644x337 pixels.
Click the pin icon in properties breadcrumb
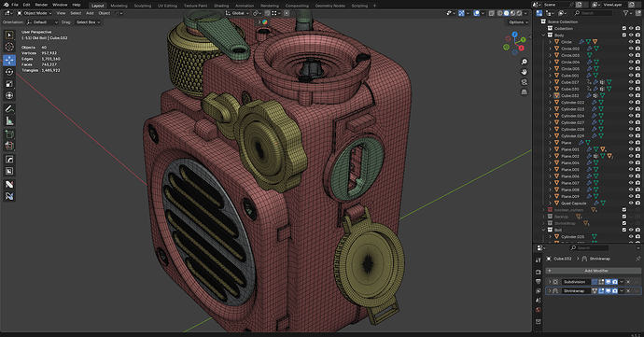(637, 259)
